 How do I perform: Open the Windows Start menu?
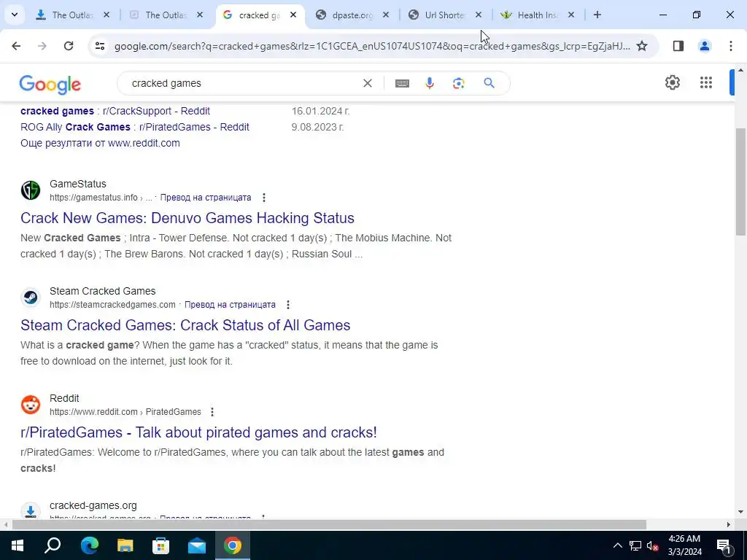18,545
